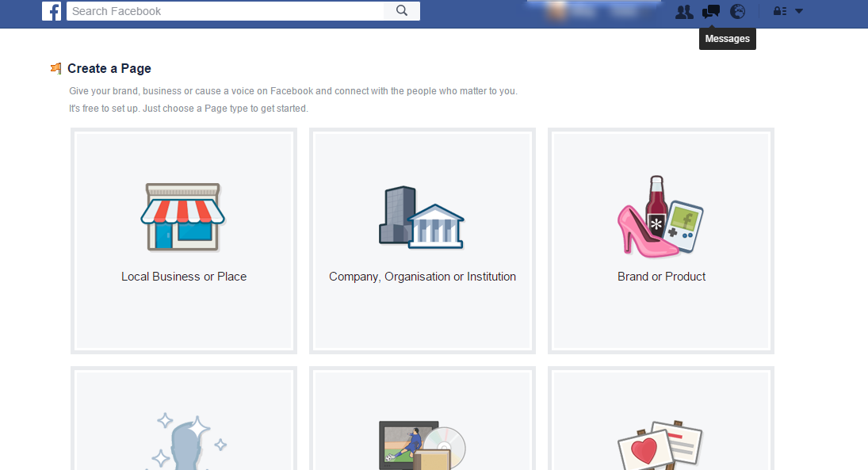Click the Create a Page flag icon
The image size is (868, 470).
pos(56,68)
